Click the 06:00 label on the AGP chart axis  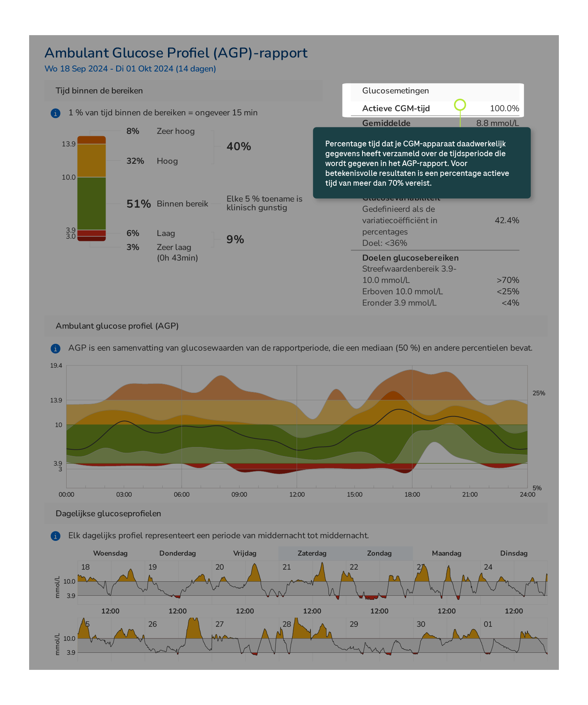(x=182, y=495)
